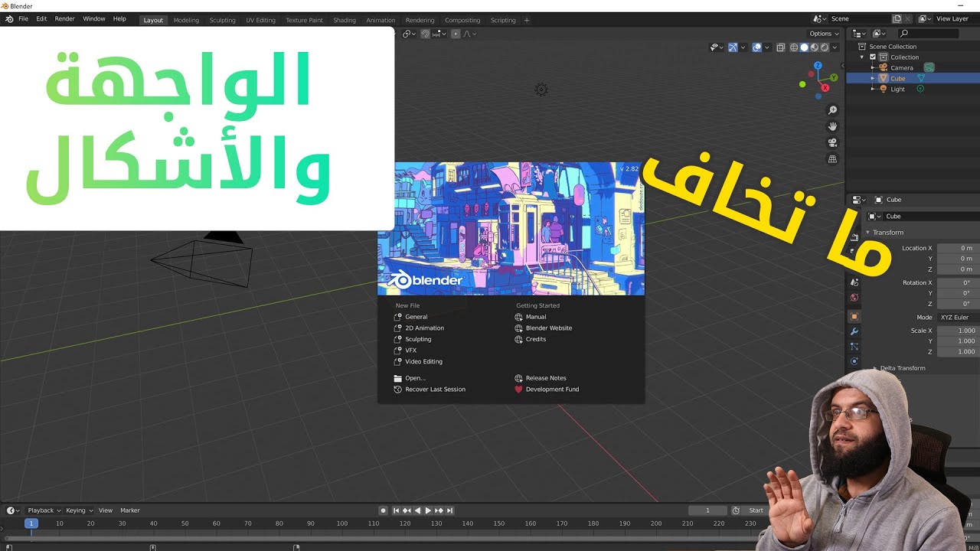Open the Manual link in splash

tap(536, 317)
